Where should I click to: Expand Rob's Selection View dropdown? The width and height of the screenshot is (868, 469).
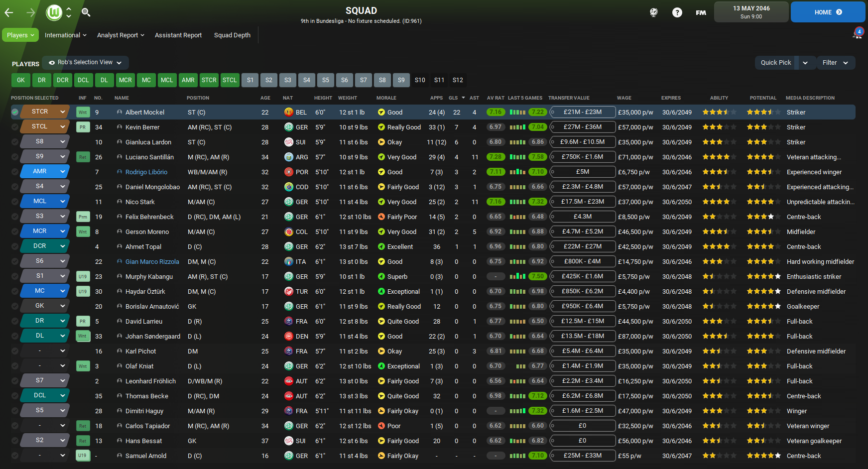click(86, 63)
